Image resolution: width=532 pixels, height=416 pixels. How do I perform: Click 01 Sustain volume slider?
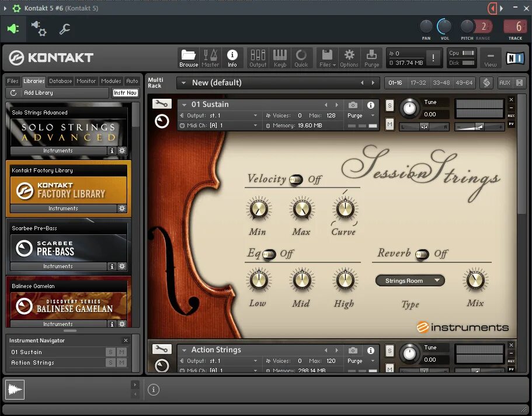pos(479,127)
